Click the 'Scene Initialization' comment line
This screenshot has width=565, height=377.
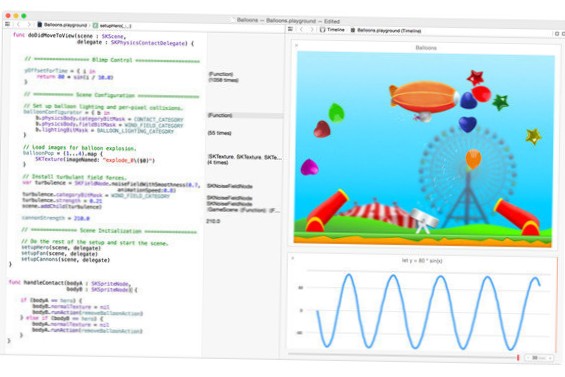(109, 231)
